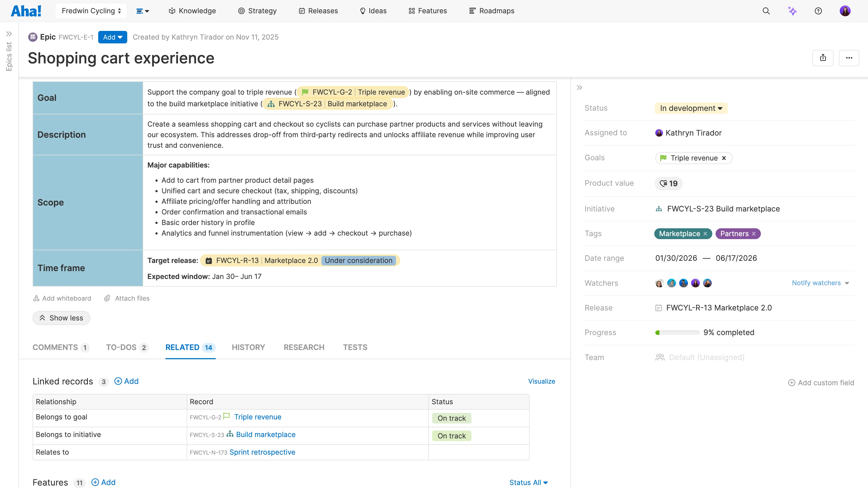Open the ellipsis more options menu
Screen dimensions: 868x488
tap(849, 57)
